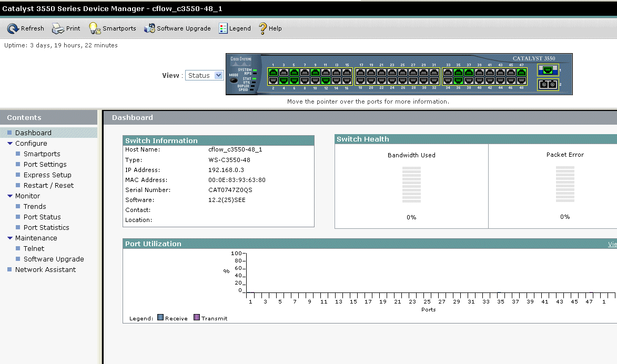Select fiber uplink port 2 icon
The width and height of the screenshot is (617, 364).
point(548,84)
